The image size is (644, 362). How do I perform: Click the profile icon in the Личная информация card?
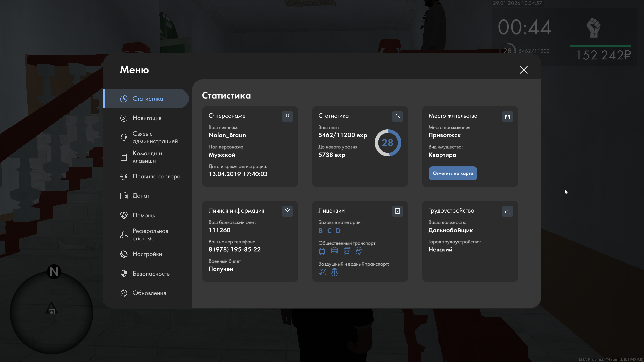287,211
